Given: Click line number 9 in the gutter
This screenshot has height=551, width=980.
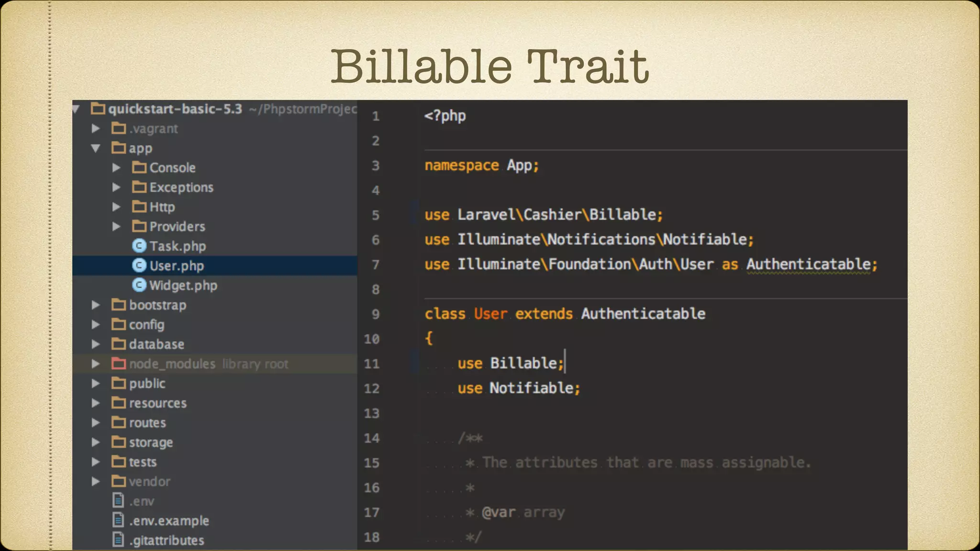Looking at the screenshot, I should click(376, 314).
